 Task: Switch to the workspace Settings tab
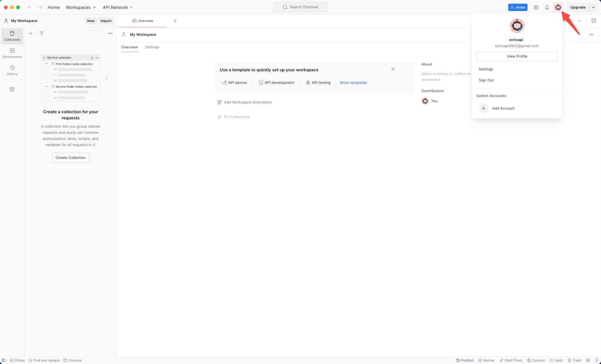[x=152, y=47]
